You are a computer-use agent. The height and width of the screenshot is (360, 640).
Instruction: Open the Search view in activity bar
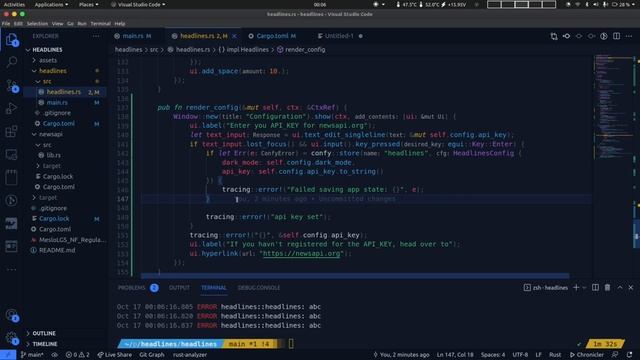(x=11, y=62)
